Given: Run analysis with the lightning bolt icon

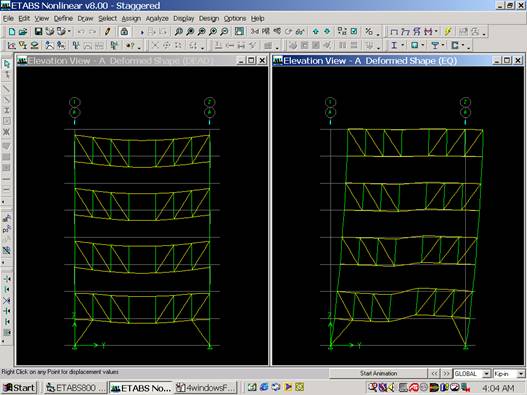Looking at the screenshot, I should point(448,32).
